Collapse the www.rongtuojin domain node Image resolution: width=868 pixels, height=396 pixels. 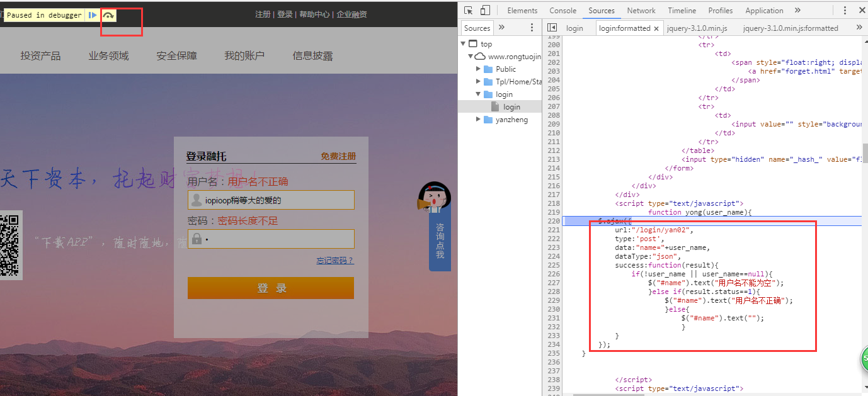[x=471, y=56]
